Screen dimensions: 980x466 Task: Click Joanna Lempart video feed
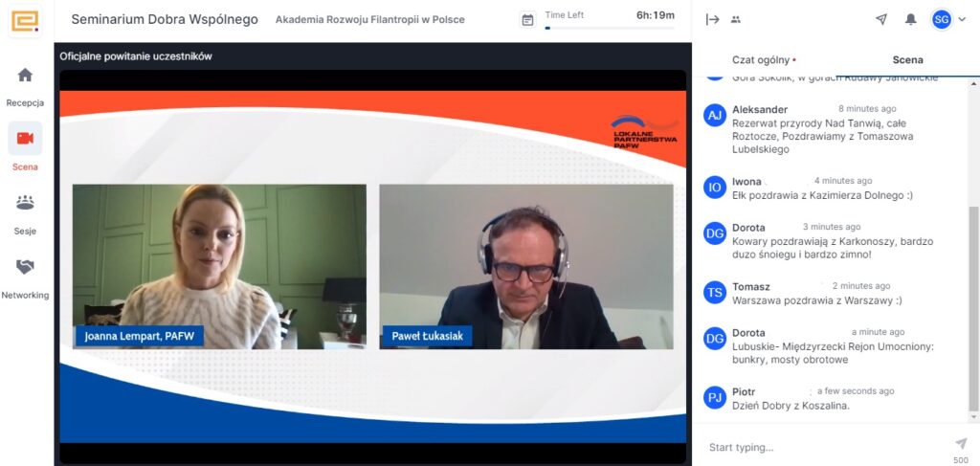tap(219, 266)
